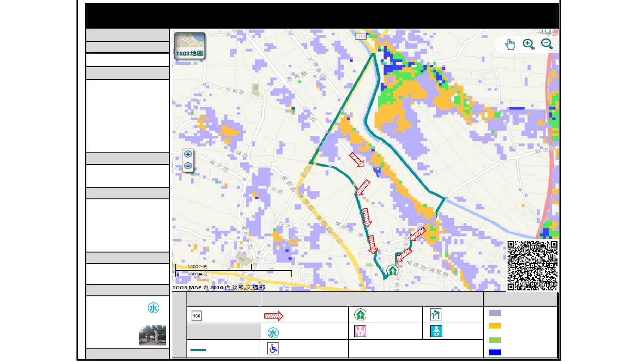Click the wheelchair accessibility legend icon

click(273, 349)
